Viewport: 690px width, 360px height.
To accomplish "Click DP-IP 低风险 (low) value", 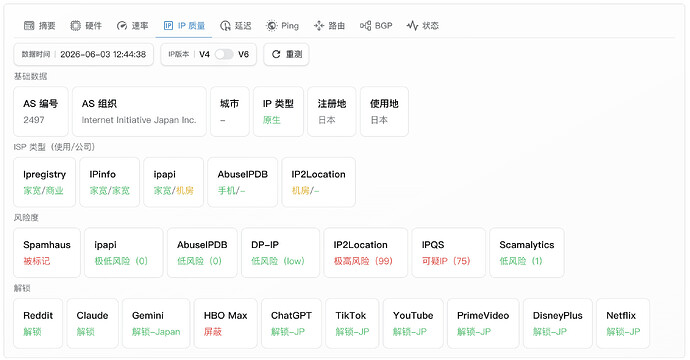I will pyautogui.click(x=278, y=261).
